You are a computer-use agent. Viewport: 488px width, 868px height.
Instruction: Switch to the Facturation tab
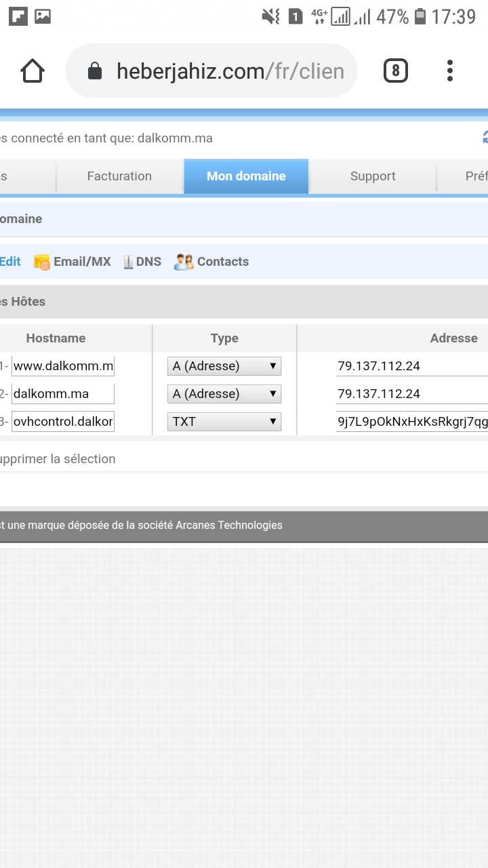click(119, 176)
